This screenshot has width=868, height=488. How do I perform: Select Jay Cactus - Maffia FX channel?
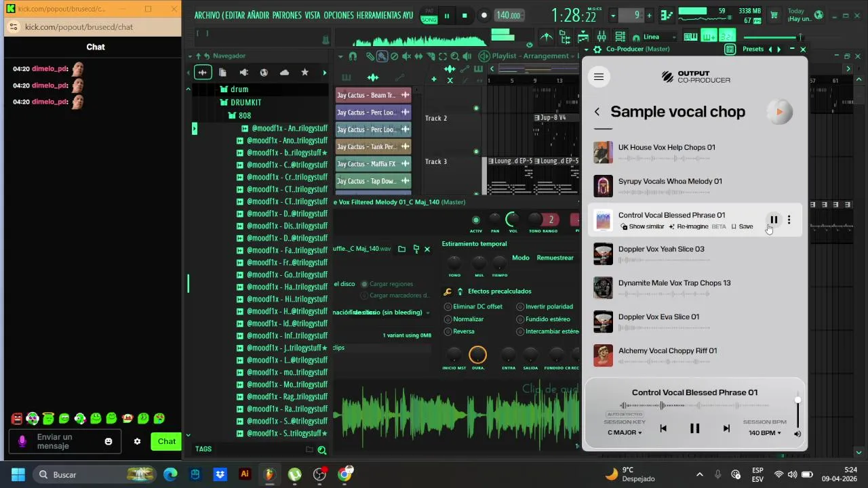[373, 164]
